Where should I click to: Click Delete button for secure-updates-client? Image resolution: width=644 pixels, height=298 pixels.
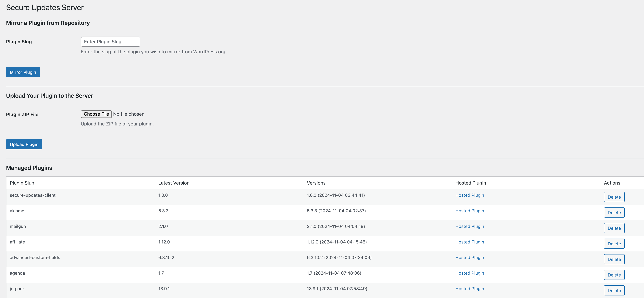tap(614, 197)
